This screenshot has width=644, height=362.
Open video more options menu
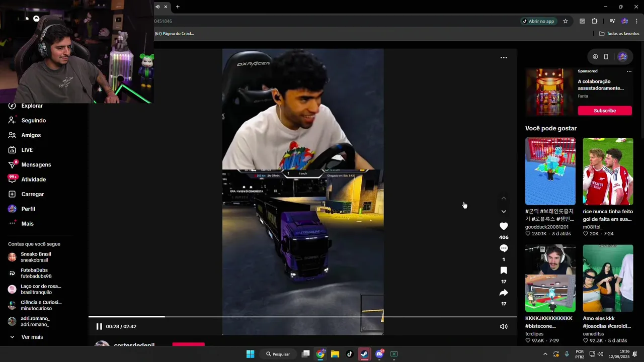tap(504, 58)
